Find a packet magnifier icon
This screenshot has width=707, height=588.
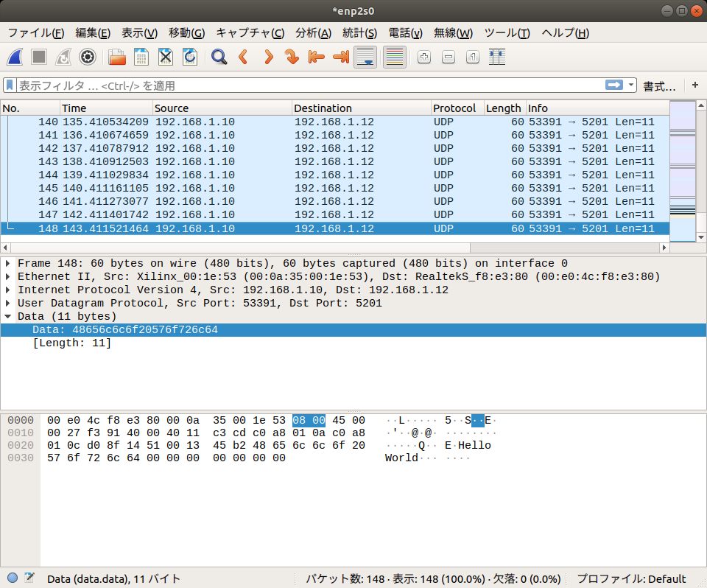point(219,57)
